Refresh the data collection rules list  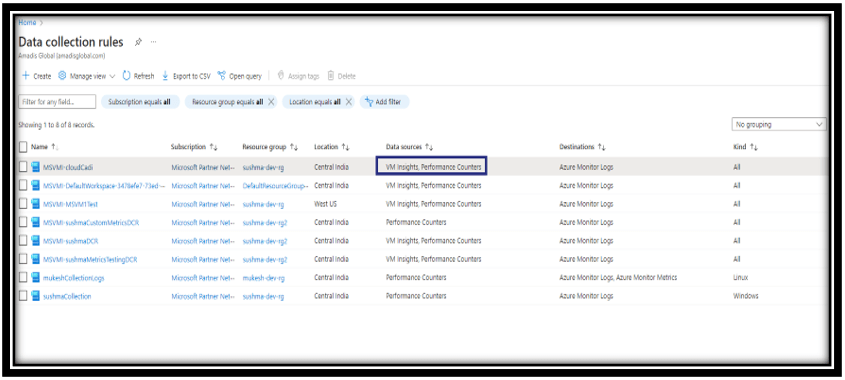(138, 76)
